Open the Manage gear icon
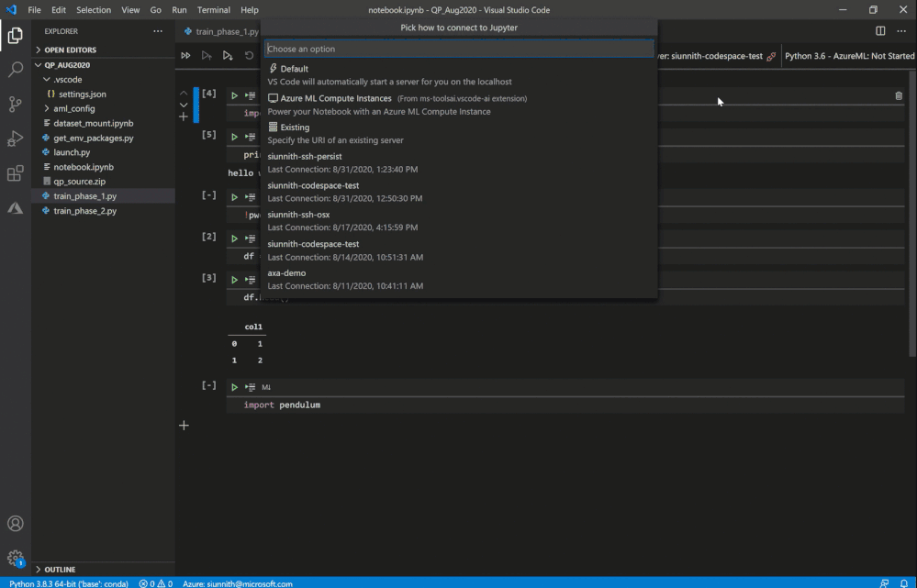Image resolution: width=917 pixels, height=588 pixels. (16, 558)
